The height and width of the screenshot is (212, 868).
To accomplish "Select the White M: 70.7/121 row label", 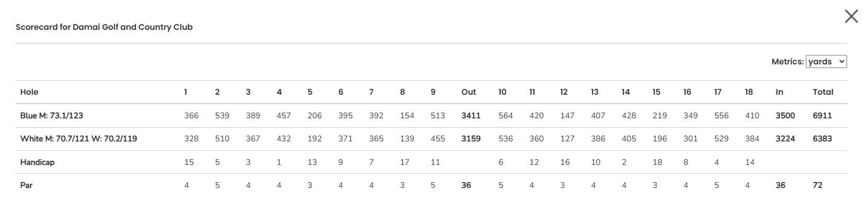I will pyautogui.click(x=78, y=139).
